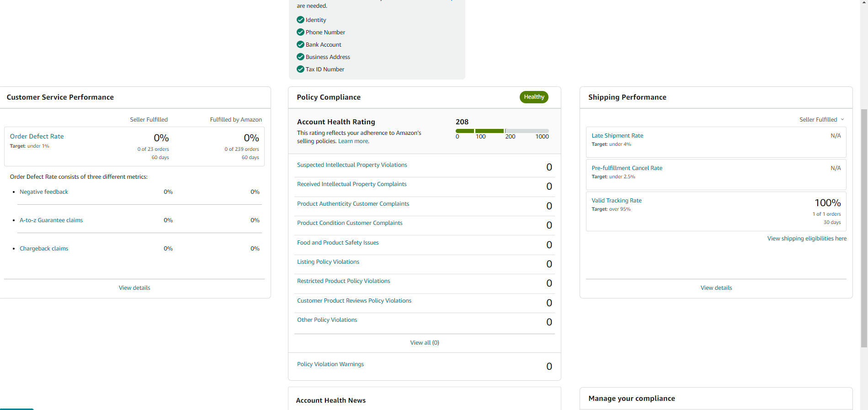Click the Business Address green checkmark icon
868x410 pixels.
[x=300, y=57]
